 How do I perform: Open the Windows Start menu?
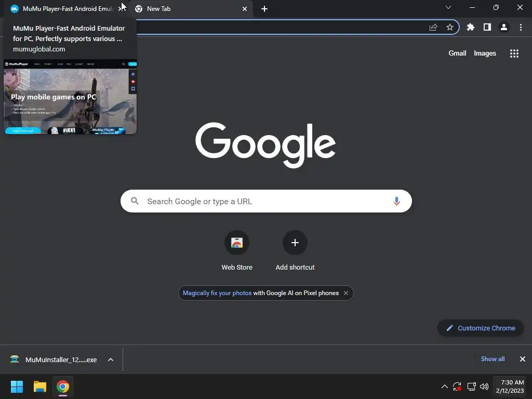(x=17, y=387)
